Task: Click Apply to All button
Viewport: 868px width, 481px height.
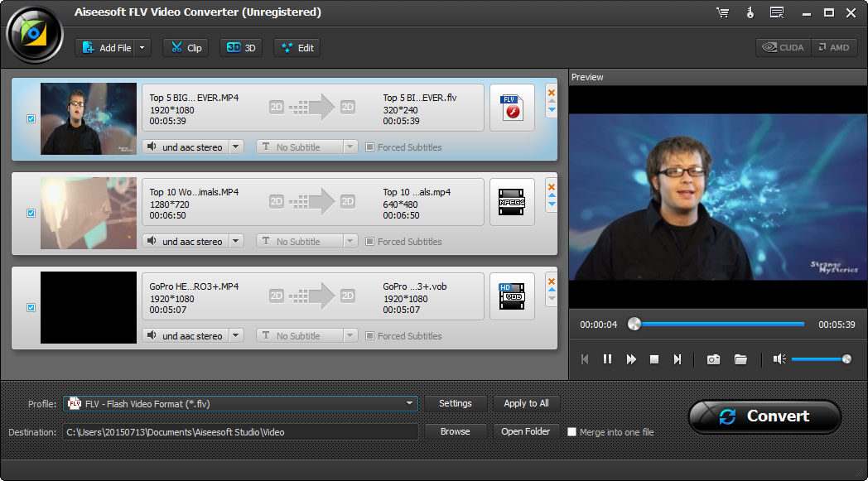Action: tap(526, 403)
